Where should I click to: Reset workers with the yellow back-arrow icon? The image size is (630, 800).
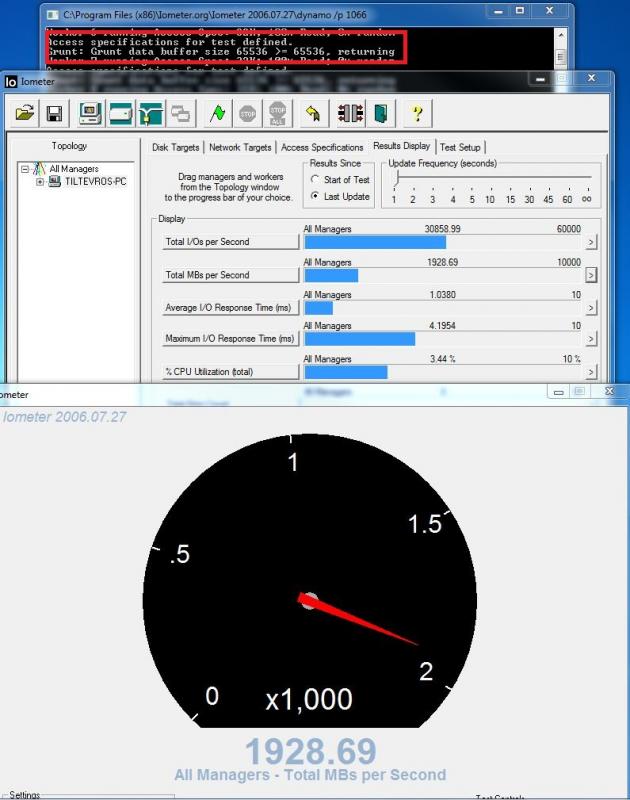coord(313,113)
